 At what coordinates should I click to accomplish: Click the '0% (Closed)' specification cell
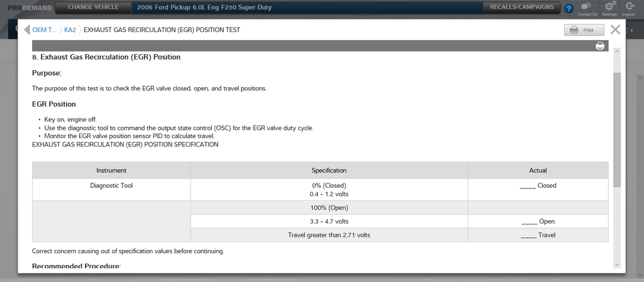coord(329,190)
